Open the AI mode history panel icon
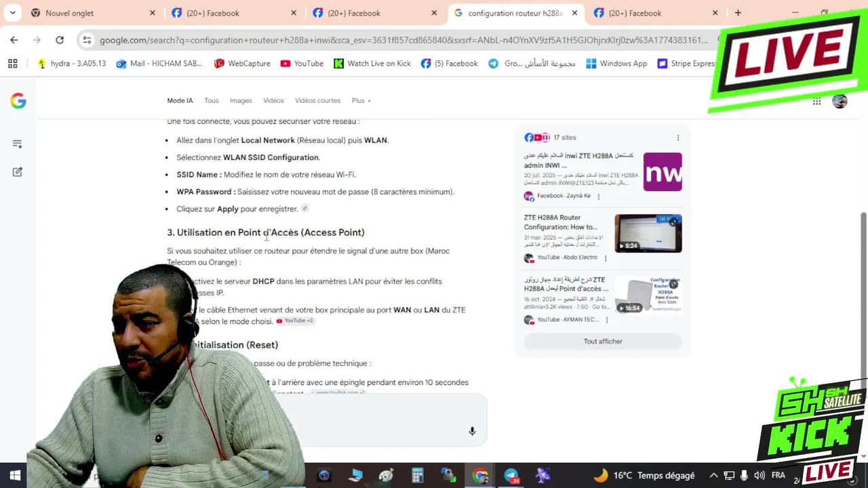Viewport: 868px width, 488px height. [18, 144]
